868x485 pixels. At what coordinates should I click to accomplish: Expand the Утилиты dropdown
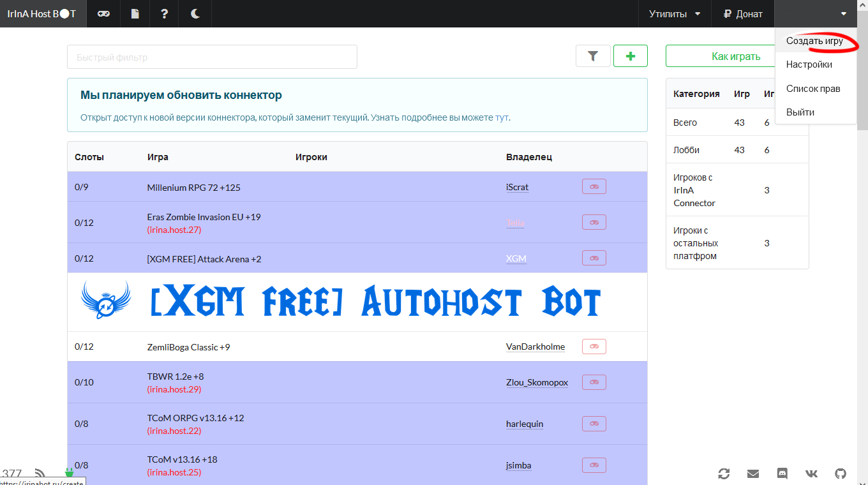click(675, 13)
